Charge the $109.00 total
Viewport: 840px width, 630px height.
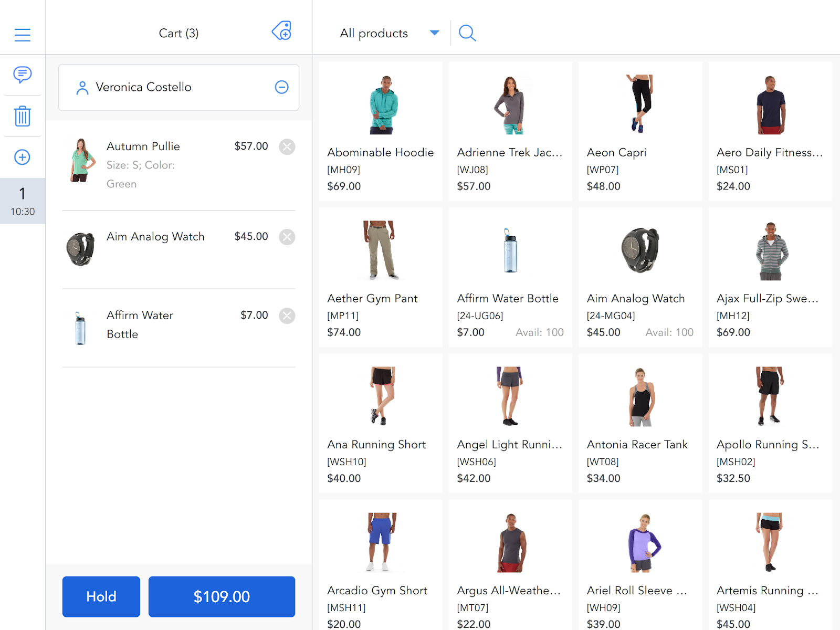tap(222, 596)
